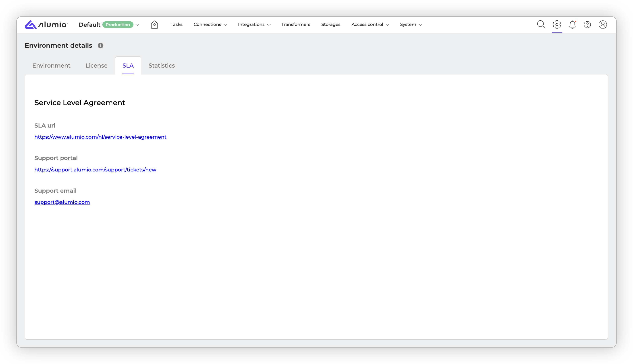The width and height of the screenshot is (633, 364).
Task: Click the settings gear icon
Action: 557,25
